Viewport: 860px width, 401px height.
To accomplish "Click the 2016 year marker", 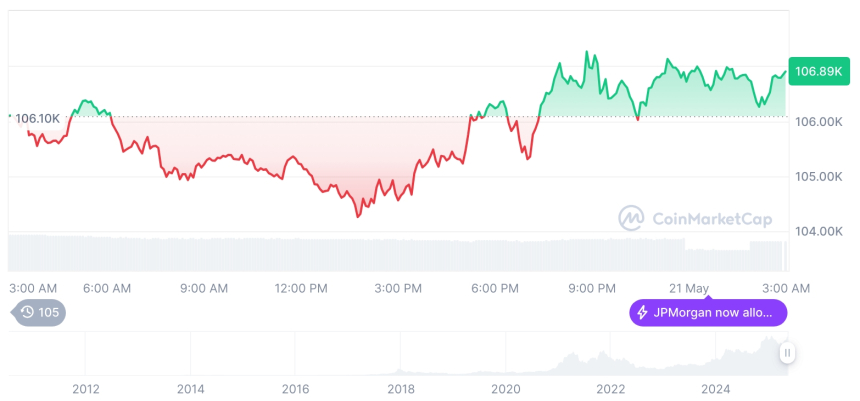I will (x=296, y=388).
